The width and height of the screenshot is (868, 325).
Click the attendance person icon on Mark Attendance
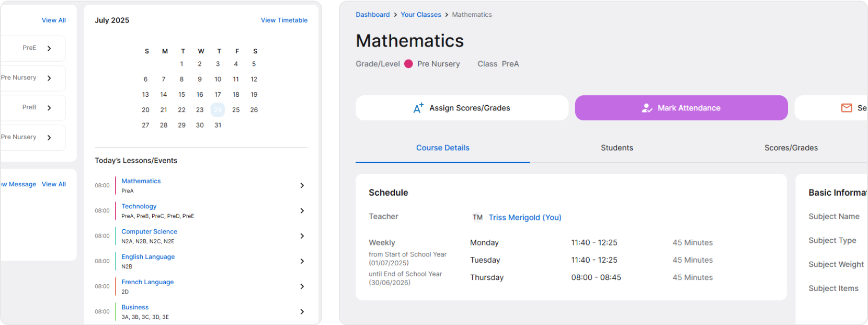(x=647, y=108)
